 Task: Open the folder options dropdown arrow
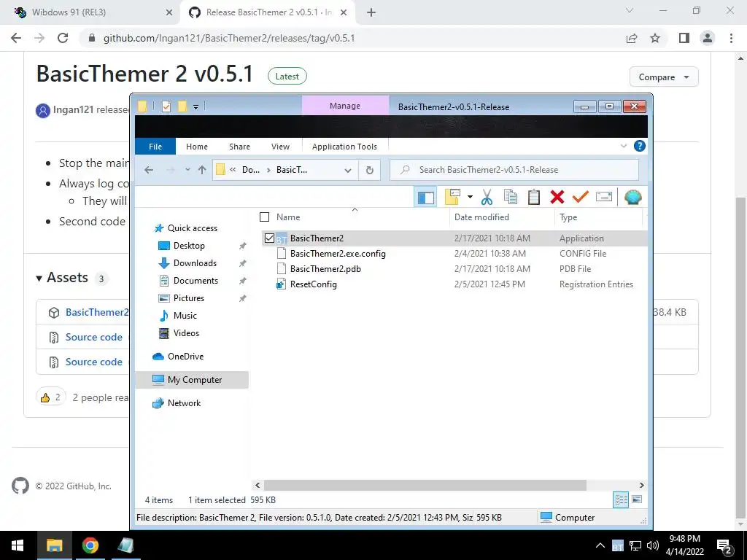coord(470,197)
